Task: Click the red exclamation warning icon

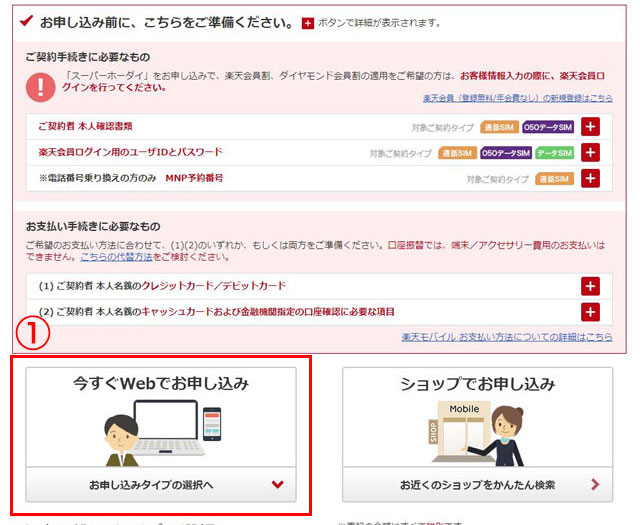Action: tap(40, 87)
